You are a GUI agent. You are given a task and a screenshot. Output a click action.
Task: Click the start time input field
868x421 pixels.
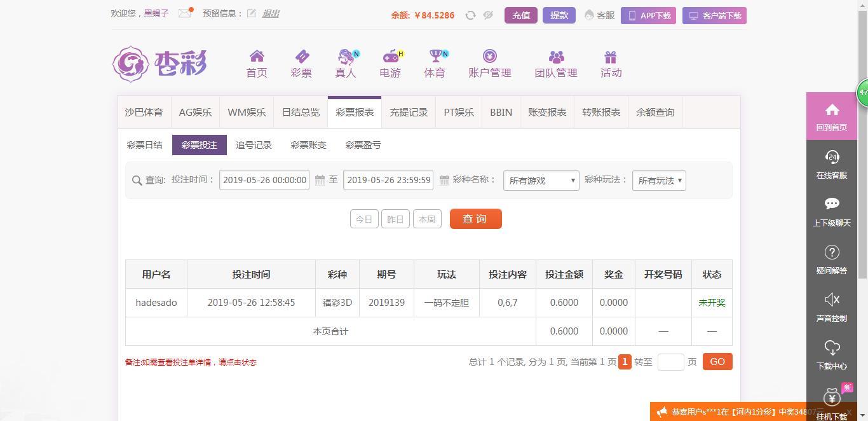point(264,180)
